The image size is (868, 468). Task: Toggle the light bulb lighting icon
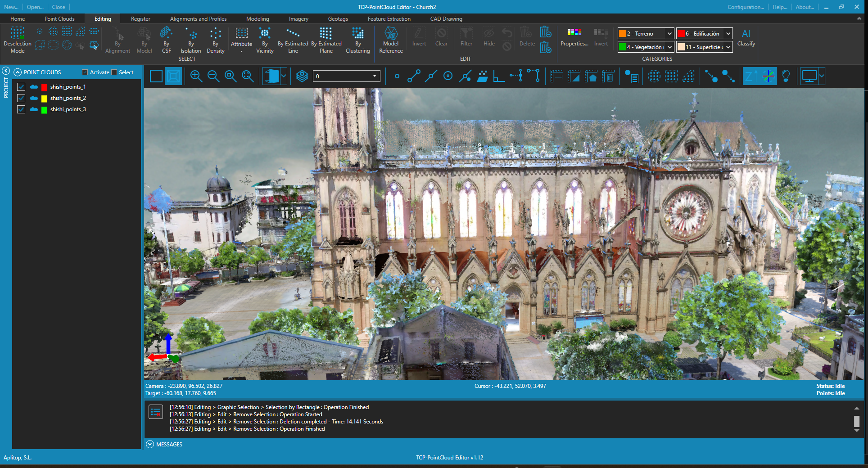pyautogui.click(x=786, y=76)
